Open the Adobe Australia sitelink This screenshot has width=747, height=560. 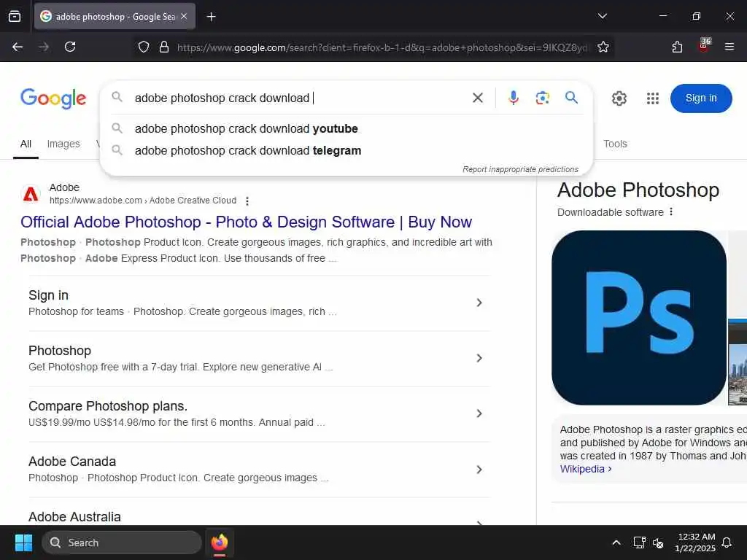point(74,517)
